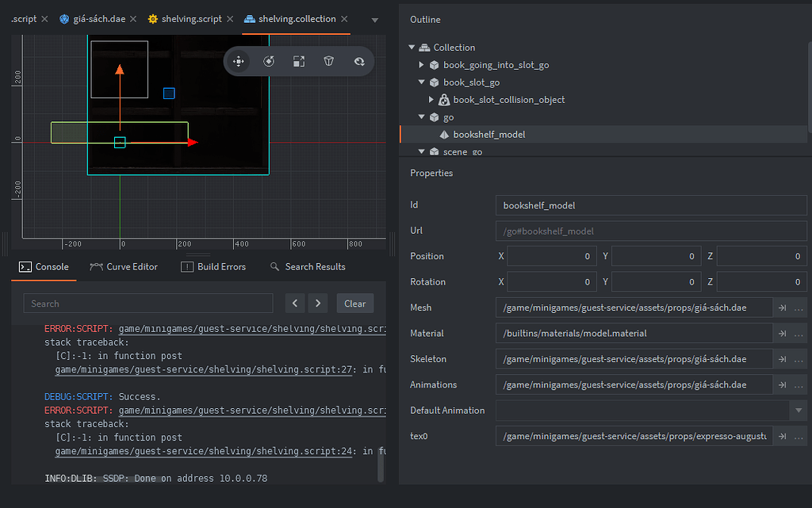Image resolution: width=812 pixels, height=508 pixels.
Task: Collapse the Collection node in the Outline
Action: click(412, 47)
